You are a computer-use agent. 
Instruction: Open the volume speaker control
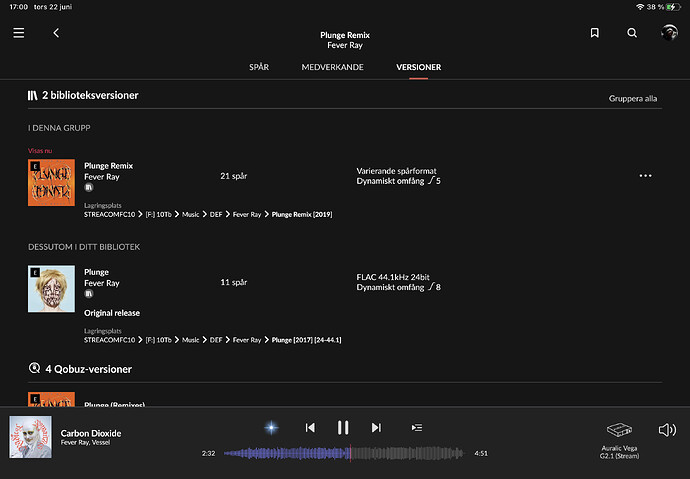pos(667,430)
